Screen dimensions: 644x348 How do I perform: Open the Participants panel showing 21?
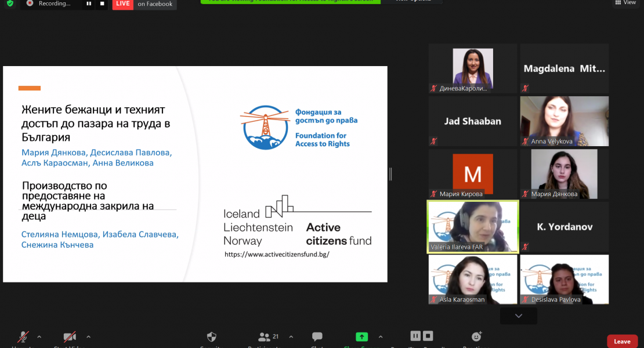pyautogui.click(x=268, y=338)
